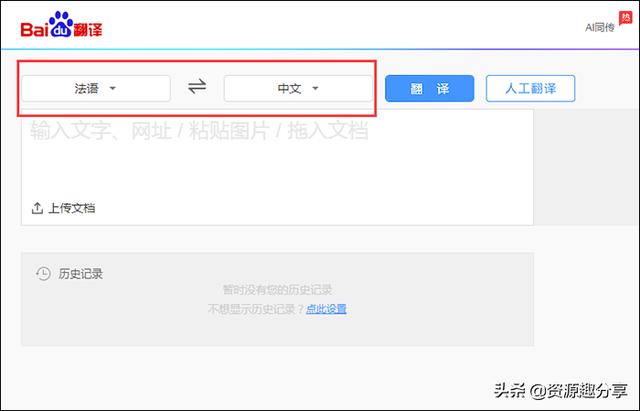Click the 点此设置 settings link

pos(326,309)
